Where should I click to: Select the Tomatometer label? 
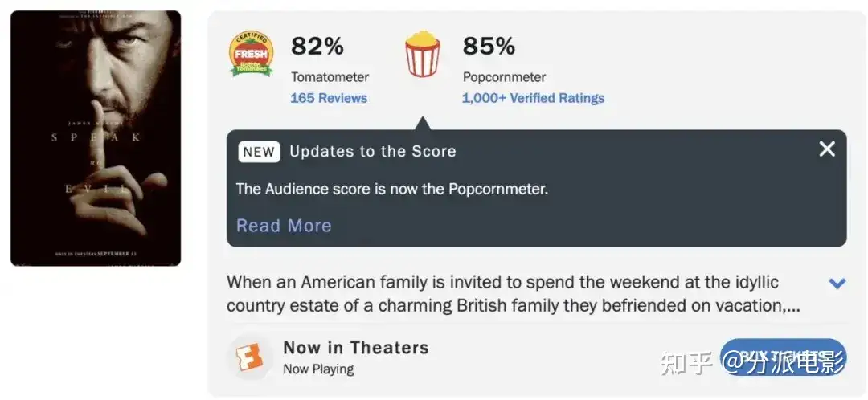[330, 77]
